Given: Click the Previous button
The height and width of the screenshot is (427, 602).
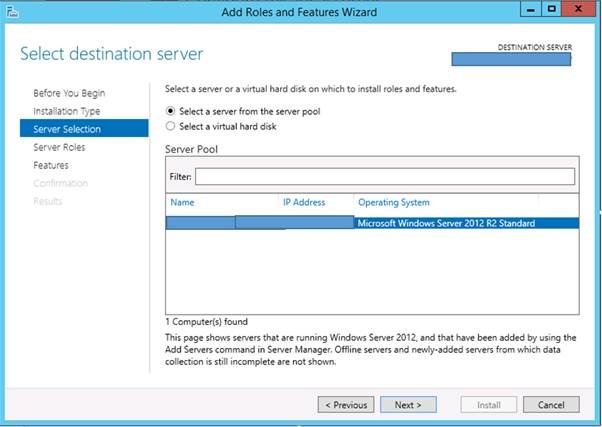Looking at the screenshot, I should coord(346,405).
